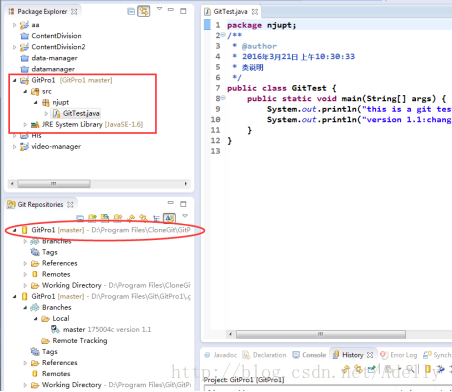Close the GitTest.java editor tab
Screen dimensions: 452x392
pyautogui.click(x=255, y=12)
